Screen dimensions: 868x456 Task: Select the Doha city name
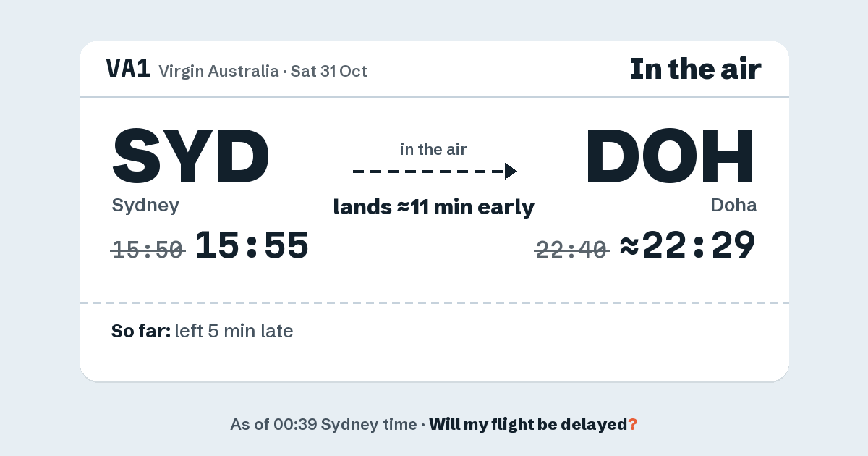(x=733, y=206)
